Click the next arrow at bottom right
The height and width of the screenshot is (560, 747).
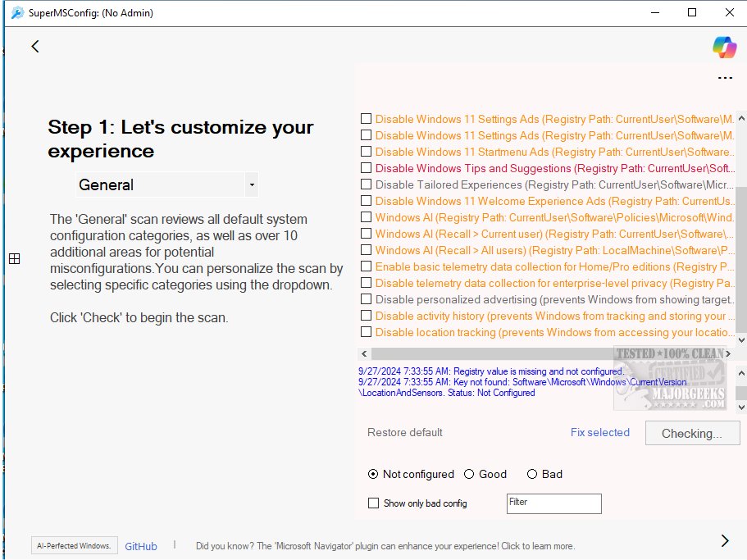pyautogui.click(x=725, y=540)
